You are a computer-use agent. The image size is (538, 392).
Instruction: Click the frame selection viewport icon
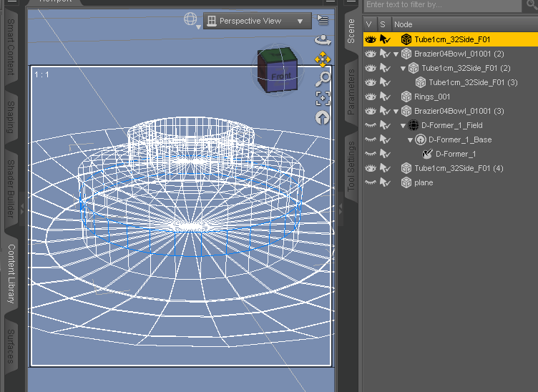[323, 98]
